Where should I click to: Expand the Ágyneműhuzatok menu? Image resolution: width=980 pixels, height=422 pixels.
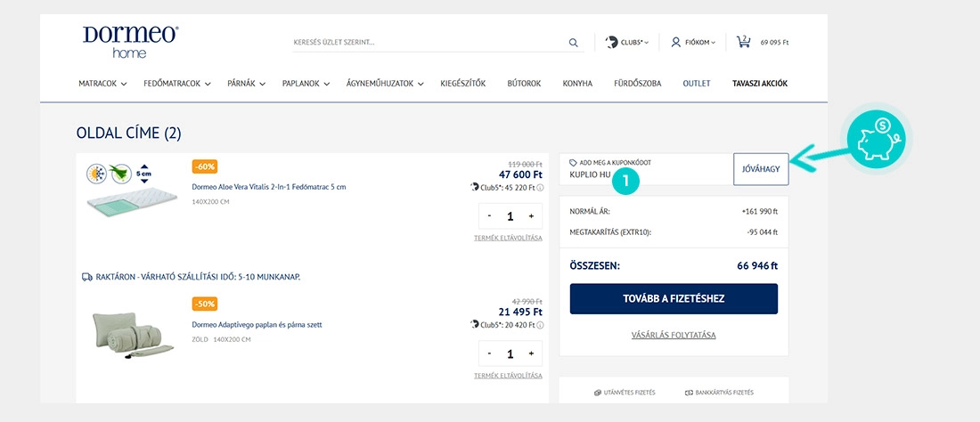[x=385, y=83]
